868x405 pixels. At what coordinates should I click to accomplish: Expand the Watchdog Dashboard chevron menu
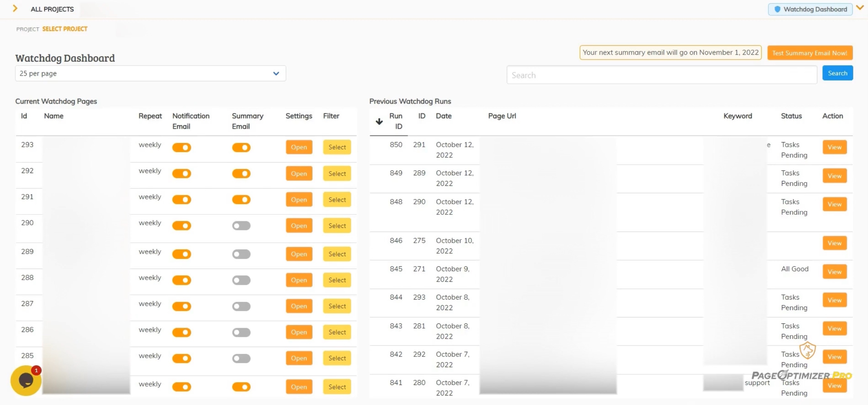[x=860, y=7]
